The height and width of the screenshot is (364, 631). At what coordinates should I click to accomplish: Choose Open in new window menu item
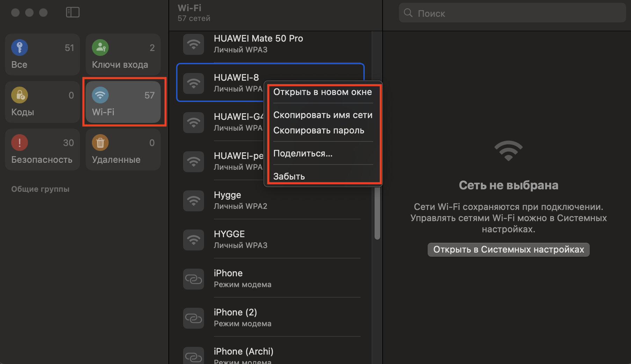point(323,92)
